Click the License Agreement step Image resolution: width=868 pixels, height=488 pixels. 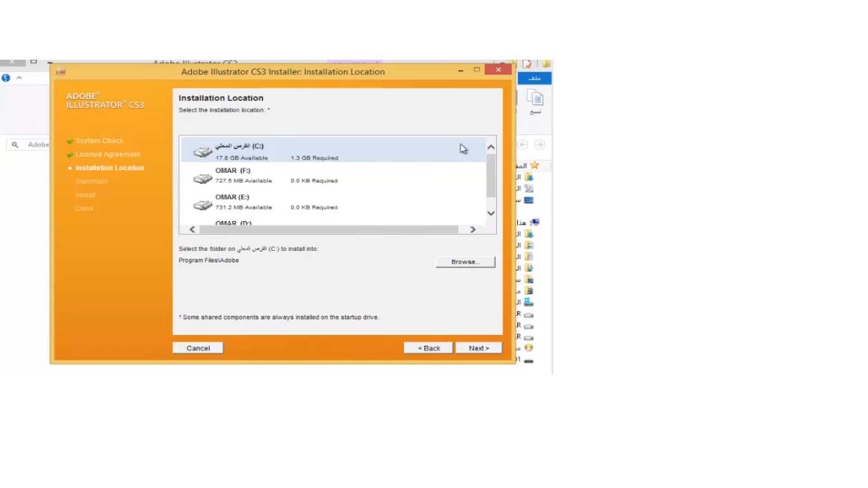pyautogui.click(x=108, y=154)
